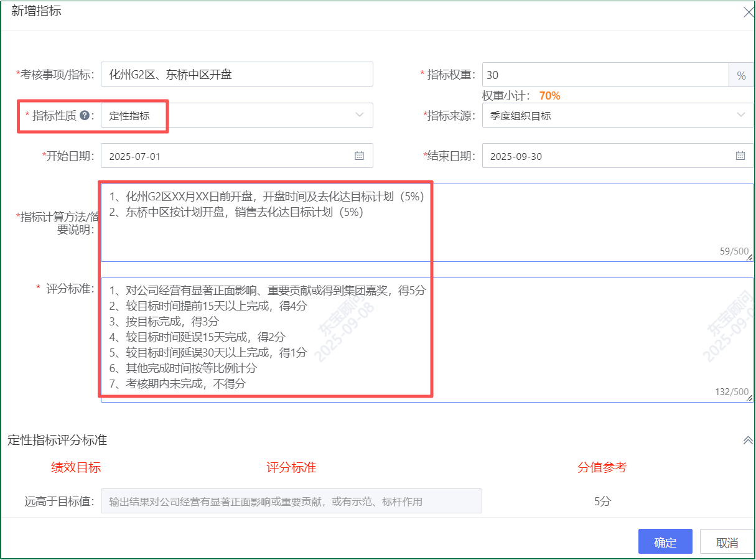Click the % suffix beside 指标权重

[741, 75]
